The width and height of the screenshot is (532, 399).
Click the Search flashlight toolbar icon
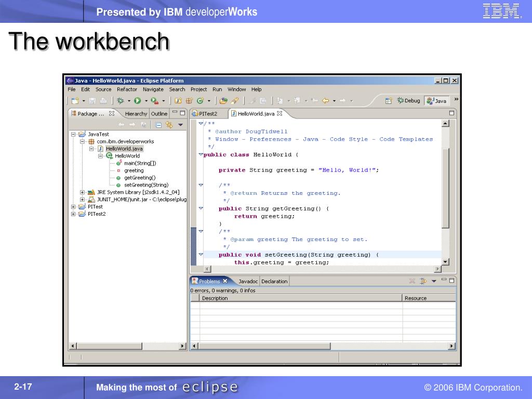point(234,101)
